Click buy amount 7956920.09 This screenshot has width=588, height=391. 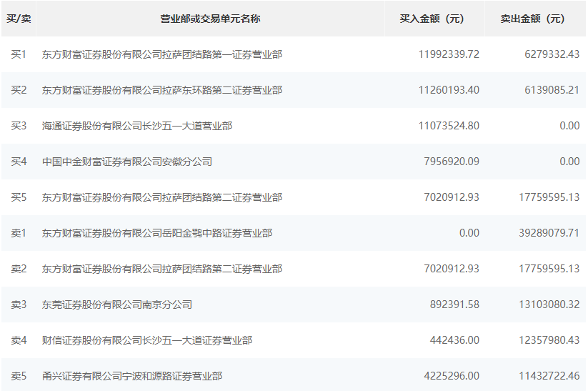(x=452, y=162)
